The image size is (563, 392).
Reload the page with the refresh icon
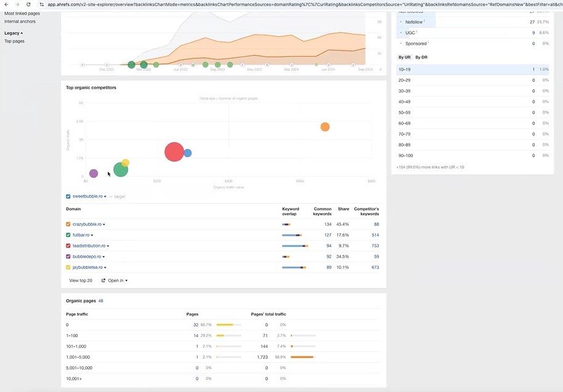pyautogui.click(x=28, y=4)
